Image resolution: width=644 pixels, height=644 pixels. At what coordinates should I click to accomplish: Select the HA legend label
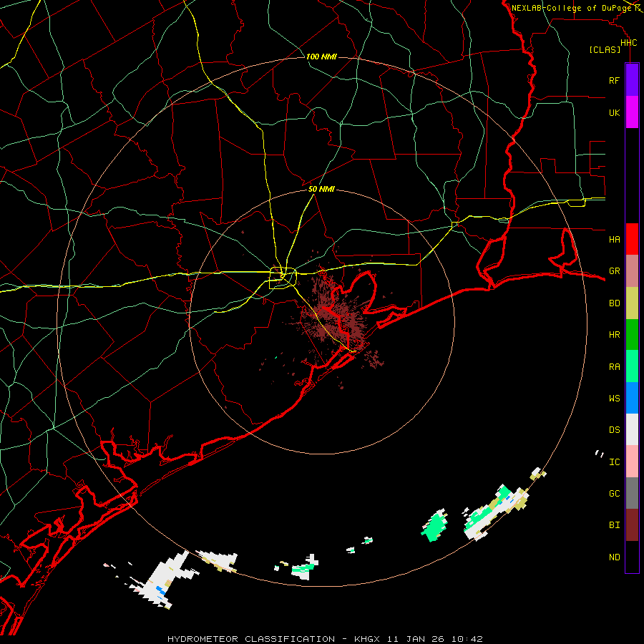point(614,240)
